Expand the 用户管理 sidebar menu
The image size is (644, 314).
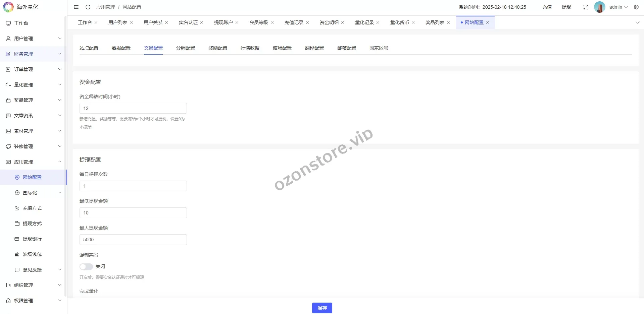[34, 39]
